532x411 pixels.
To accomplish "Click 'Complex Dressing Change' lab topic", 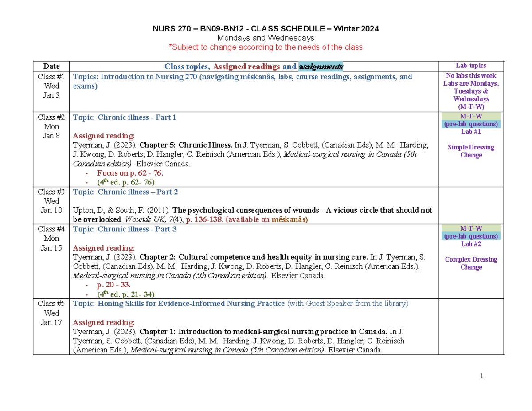I will [471, 263].
